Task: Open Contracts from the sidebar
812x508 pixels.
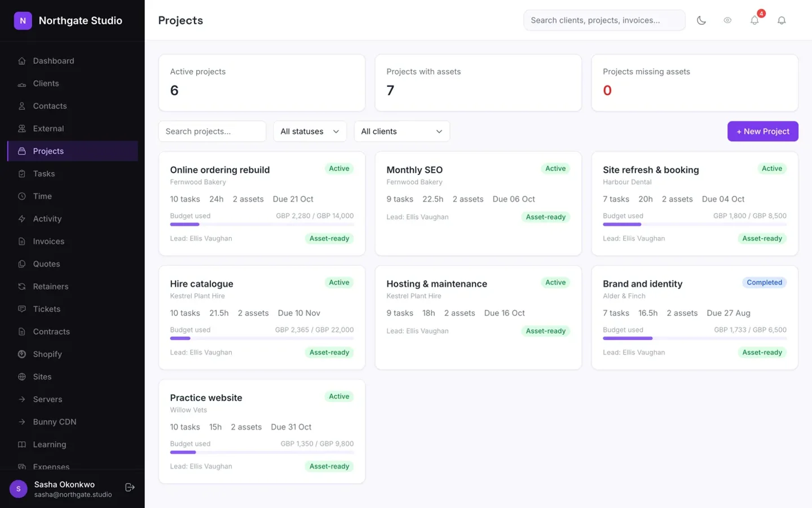Action: [x=73, y=332]
